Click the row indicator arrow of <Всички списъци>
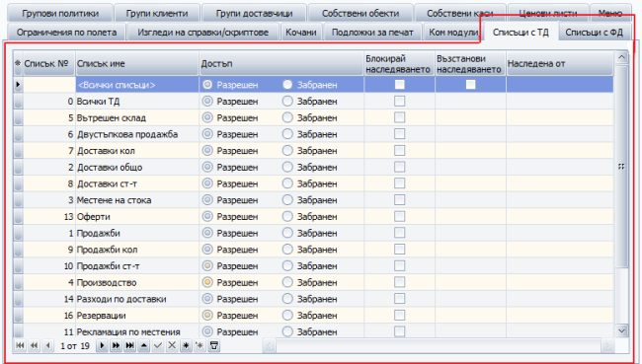Viewport: 642px width, 364px height. point(18,85)
